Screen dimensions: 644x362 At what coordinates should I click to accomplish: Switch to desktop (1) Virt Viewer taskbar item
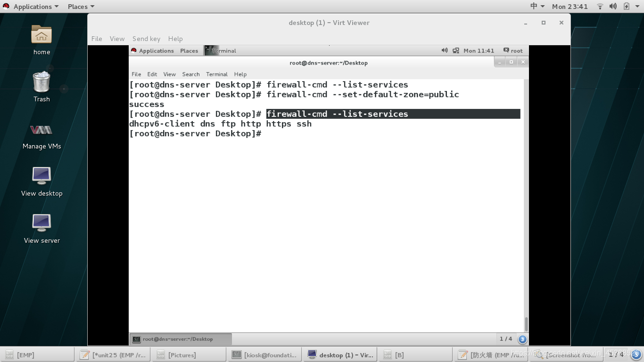[341, 354]
